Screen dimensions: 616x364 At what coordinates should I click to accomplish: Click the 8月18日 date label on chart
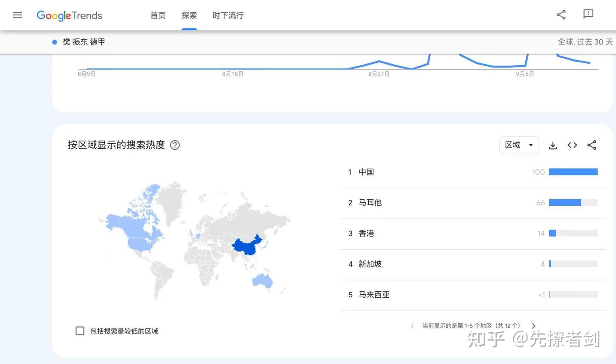pyautogui.click(x=233, y=74)
